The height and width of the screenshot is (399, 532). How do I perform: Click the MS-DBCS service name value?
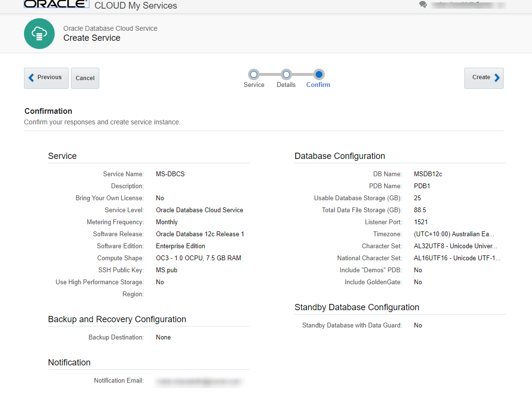pyautogui.click(x=170, y=174)
